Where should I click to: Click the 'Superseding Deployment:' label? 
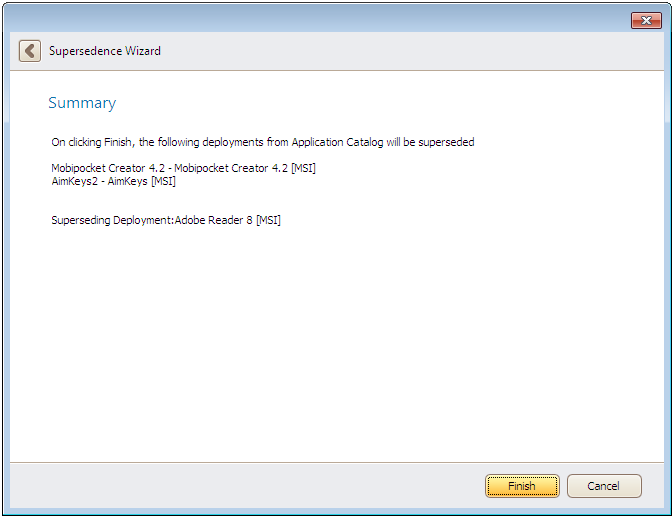coord(112,220)
